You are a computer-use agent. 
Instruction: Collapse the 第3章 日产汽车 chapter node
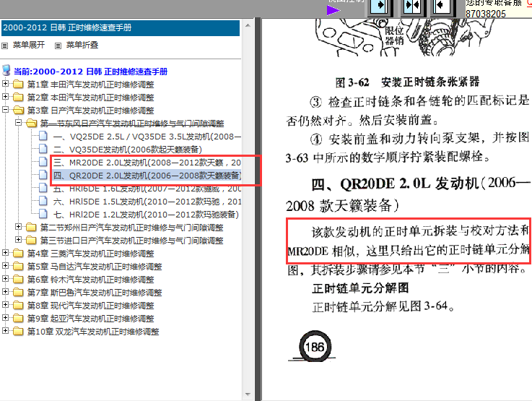[5, 109]
